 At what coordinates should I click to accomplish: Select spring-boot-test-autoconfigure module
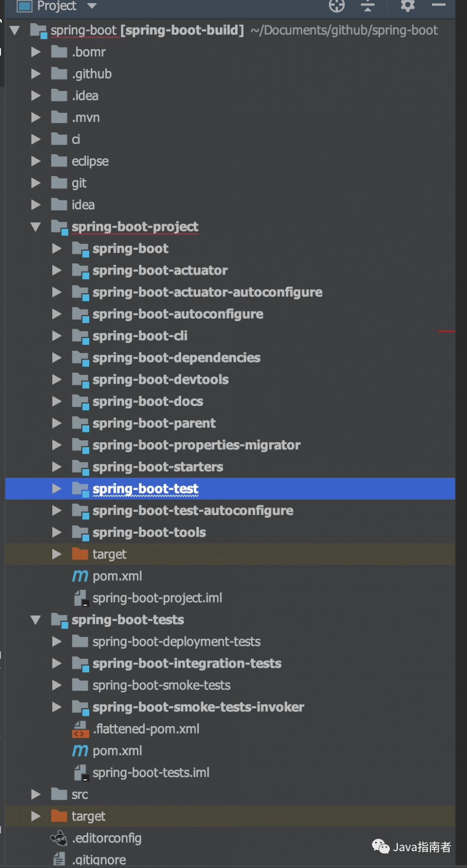pos(193,511)
